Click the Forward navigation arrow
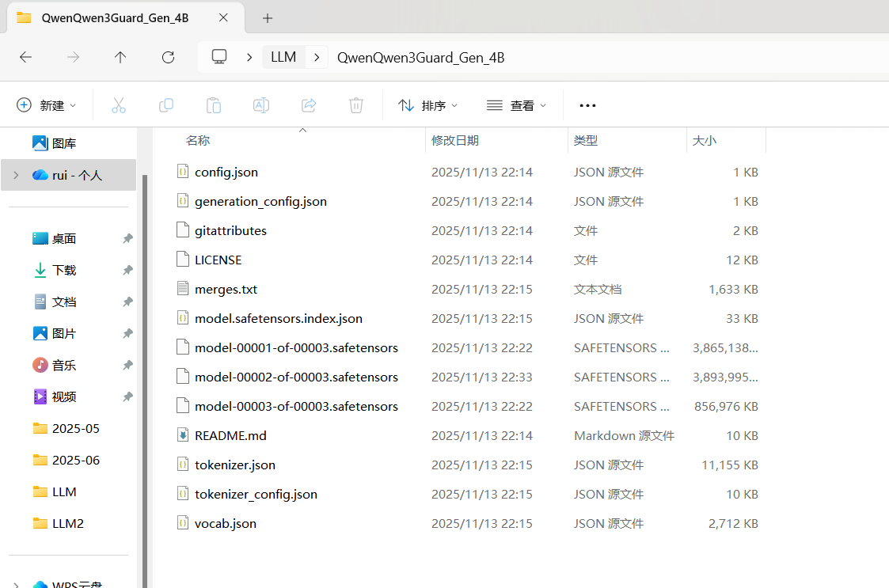This screenshot has height=588, width=889. (73, 57)
